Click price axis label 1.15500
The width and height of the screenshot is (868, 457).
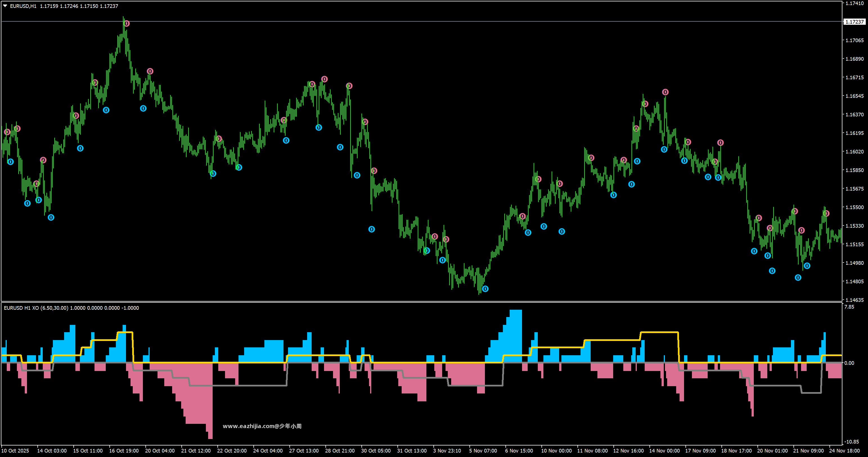coord(854,207)
